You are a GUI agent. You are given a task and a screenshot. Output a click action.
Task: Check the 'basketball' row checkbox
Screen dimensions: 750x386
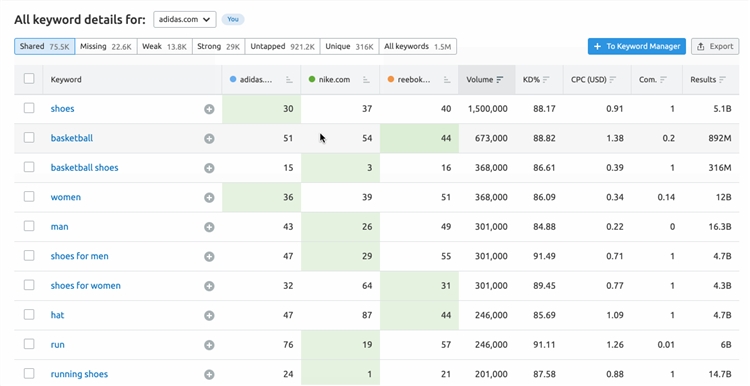(x=29, y=137)
